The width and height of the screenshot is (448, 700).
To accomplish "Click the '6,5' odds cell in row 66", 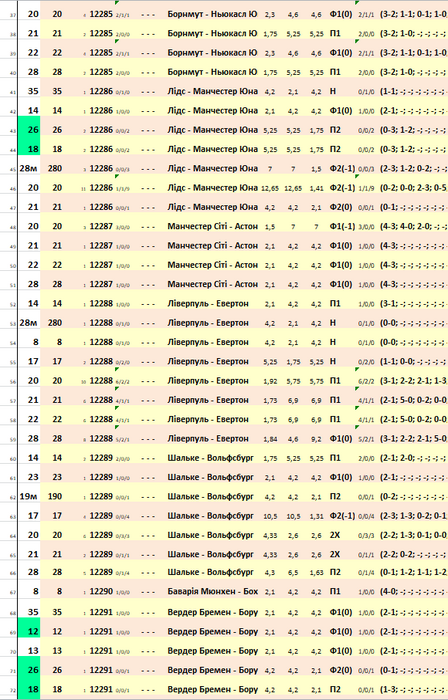I will (x=293, y=572).
